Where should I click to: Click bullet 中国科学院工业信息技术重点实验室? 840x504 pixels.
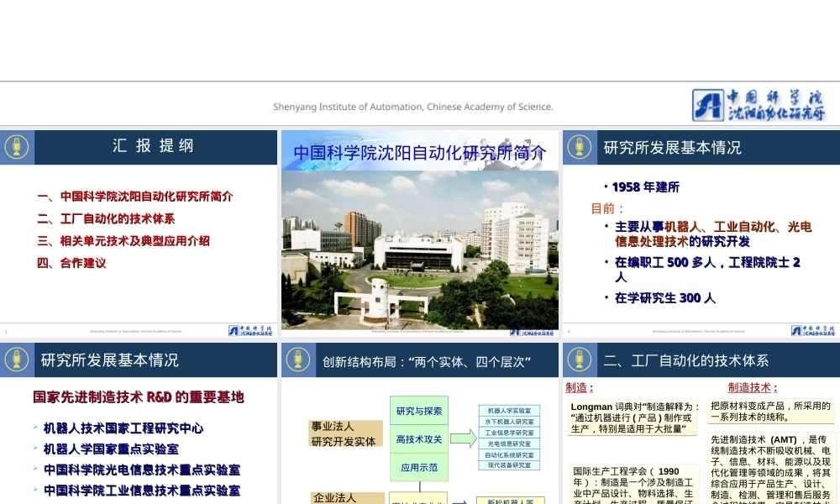[x=136, y=490]
